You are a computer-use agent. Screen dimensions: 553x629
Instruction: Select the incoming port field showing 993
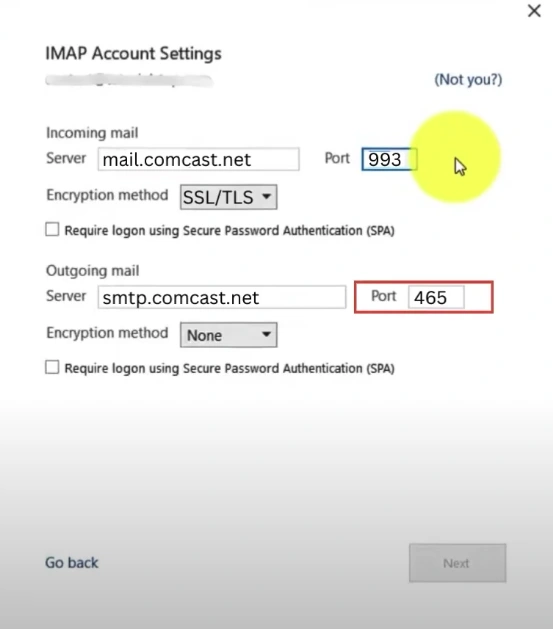389,159
